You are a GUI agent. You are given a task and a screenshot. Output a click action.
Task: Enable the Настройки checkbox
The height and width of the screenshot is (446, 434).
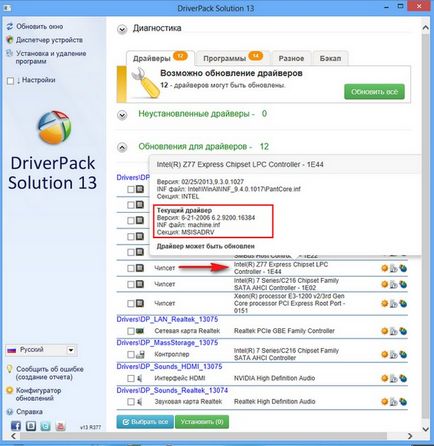(x=10, y=81)
